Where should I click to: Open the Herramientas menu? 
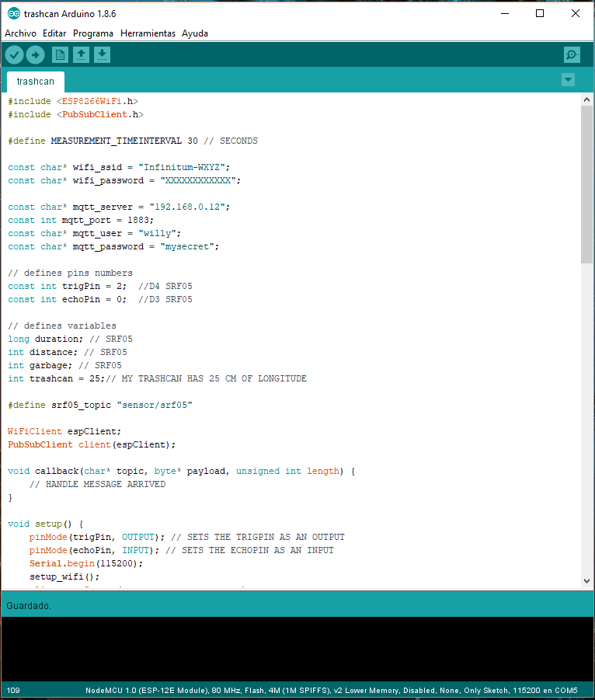[x=148, y=33]
